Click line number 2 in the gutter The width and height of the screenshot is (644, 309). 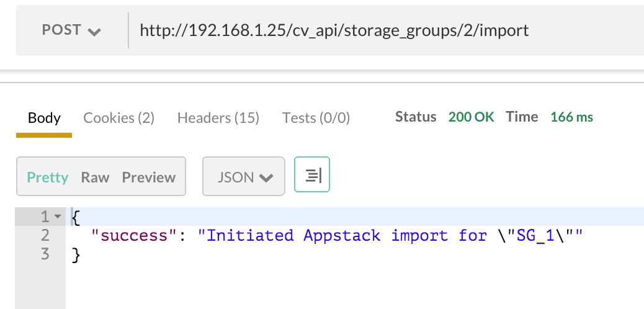pyautogui.click(x=44, y=236)
